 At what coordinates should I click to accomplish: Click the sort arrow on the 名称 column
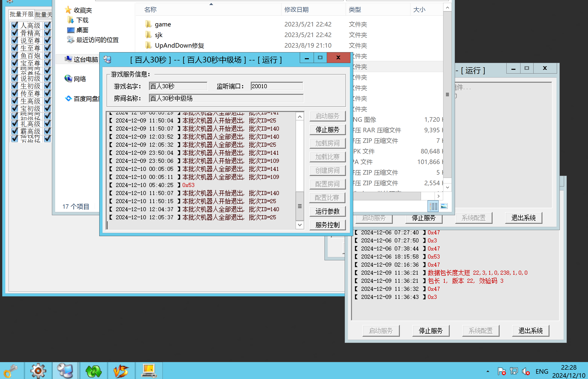(x=211, y=4)
